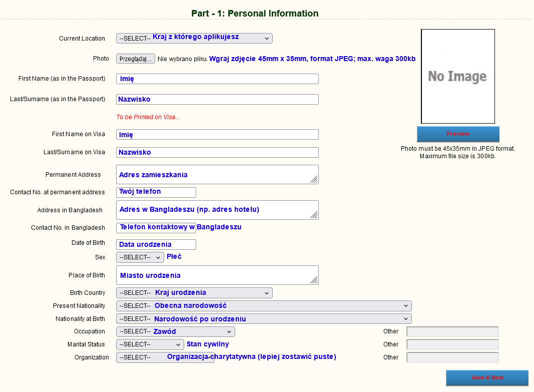534x392 pixels.
Task: Open the Birth Country dropdown
Action: click(194, 293)
